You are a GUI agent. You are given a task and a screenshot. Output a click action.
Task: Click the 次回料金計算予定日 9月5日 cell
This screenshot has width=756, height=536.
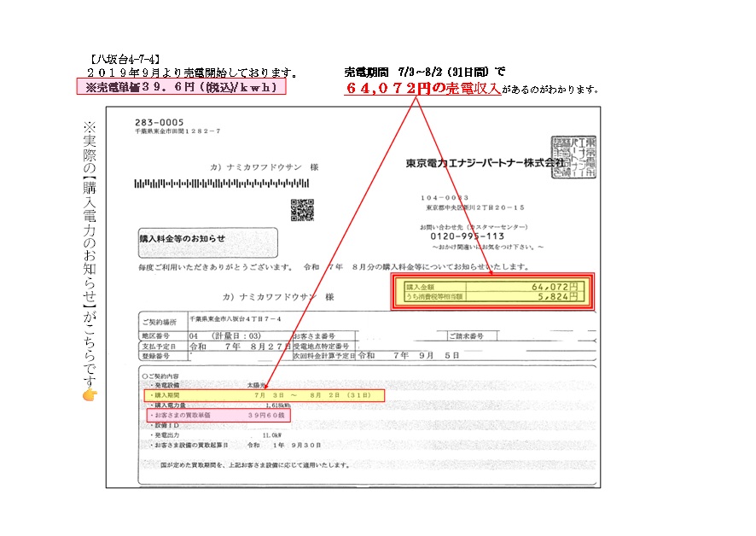410,355
